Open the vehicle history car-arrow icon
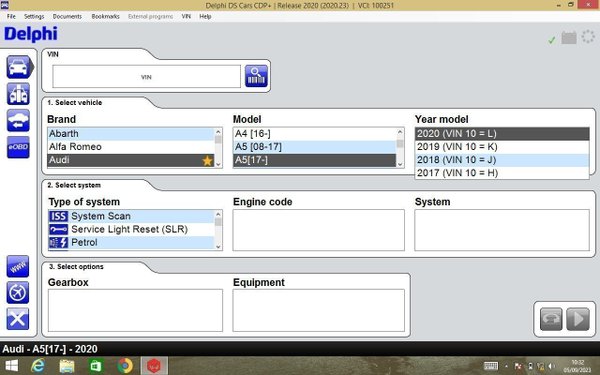 click(18, 121)
